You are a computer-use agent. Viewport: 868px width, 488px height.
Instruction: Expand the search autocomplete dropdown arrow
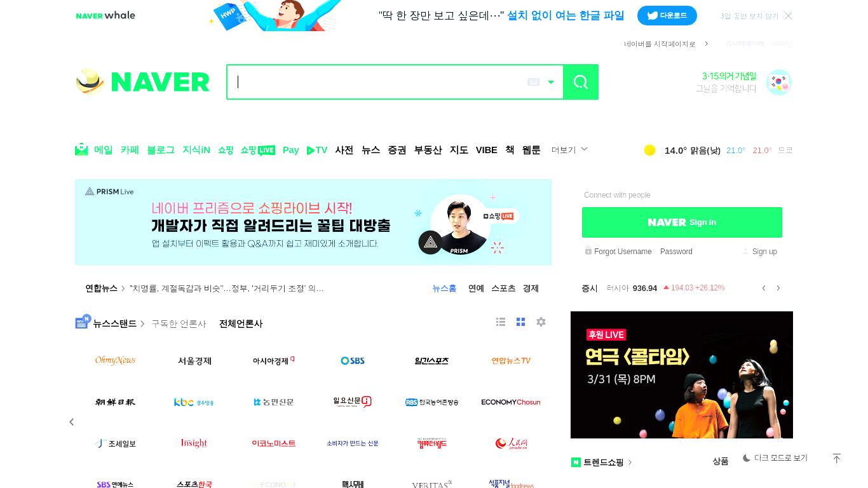(551, 82)
